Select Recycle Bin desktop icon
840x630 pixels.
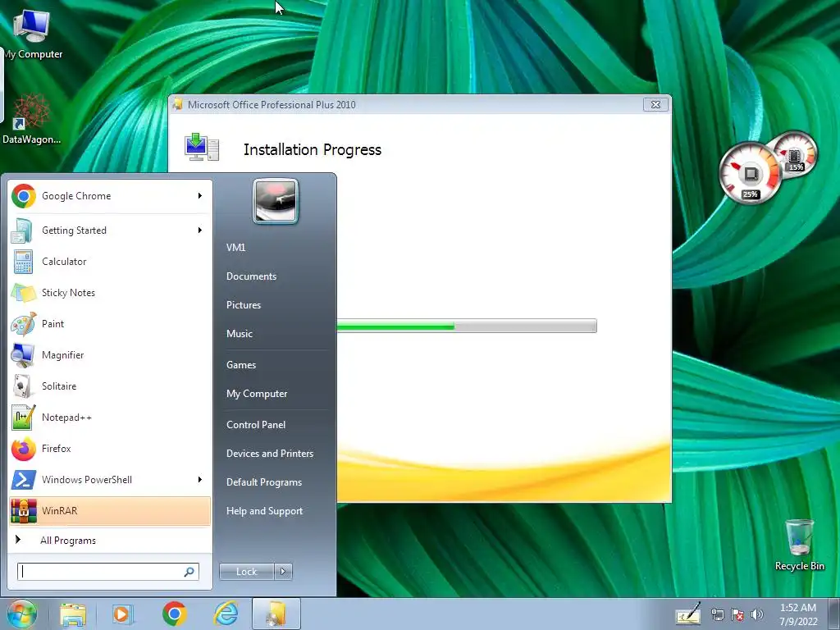(x=799, y=545)
